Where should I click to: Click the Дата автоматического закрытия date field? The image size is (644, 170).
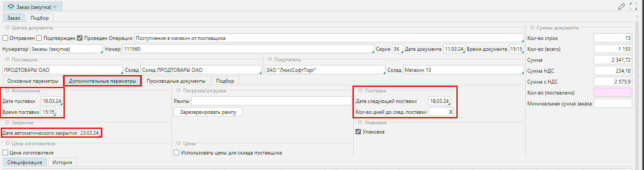coord(90,133)
